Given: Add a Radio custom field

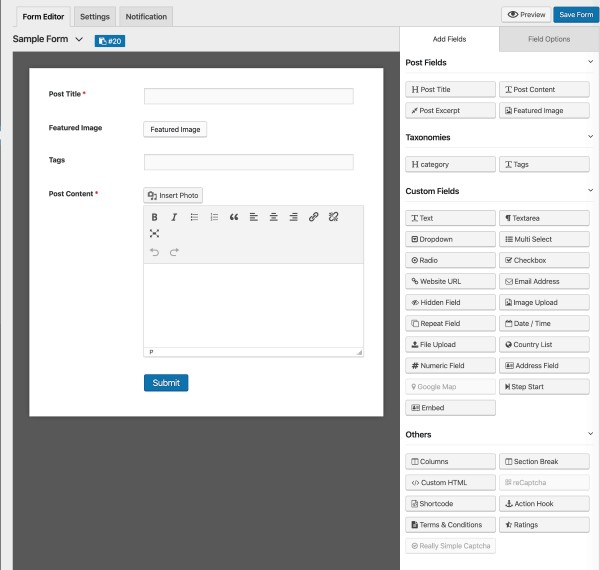Looking at the screenshot, I should pos(450,260).
